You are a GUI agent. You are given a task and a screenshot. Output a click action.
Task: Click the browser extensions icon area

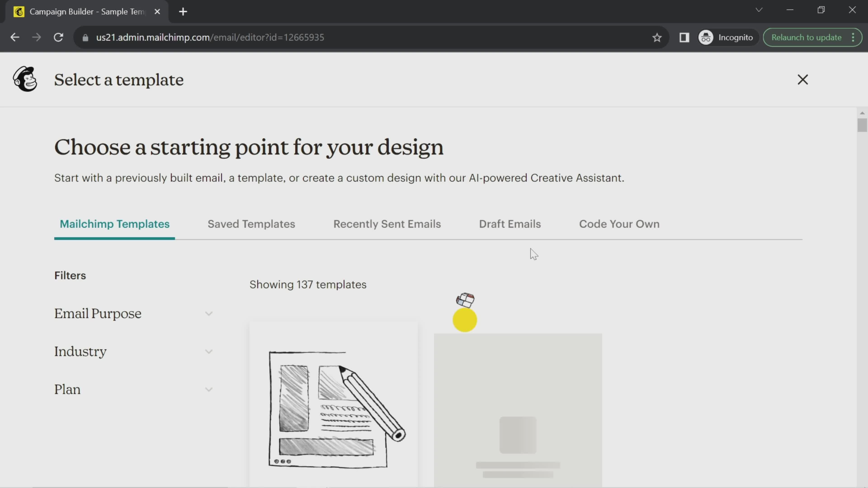(x=684, y=37)
